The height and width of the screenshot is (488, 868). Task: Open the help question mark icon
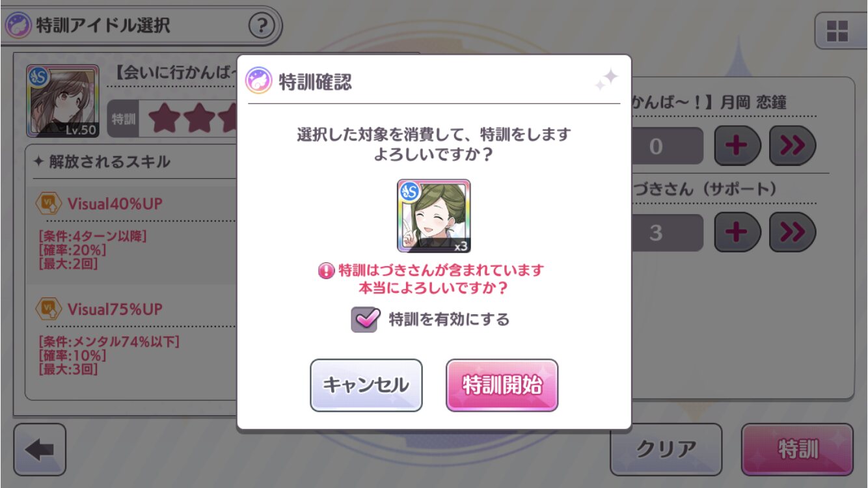point(262,26)
